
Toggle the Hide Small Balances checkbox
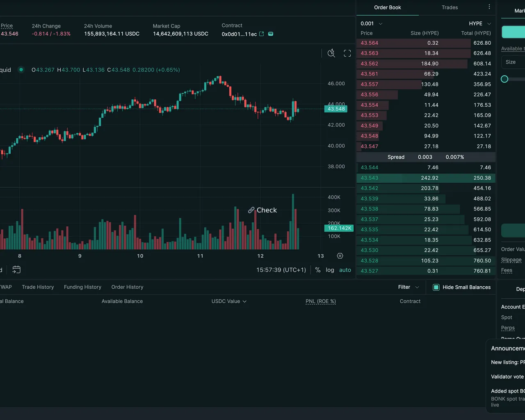pos(436,287)
